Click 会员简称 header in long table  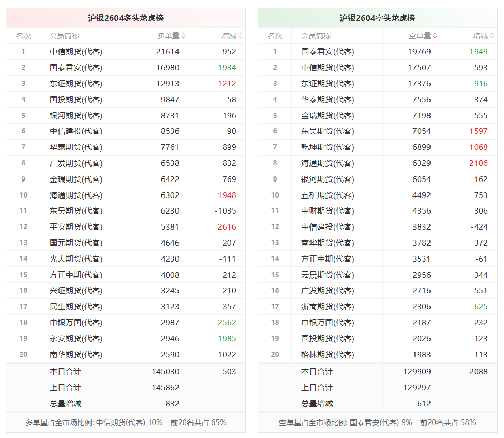click(64, 36)
